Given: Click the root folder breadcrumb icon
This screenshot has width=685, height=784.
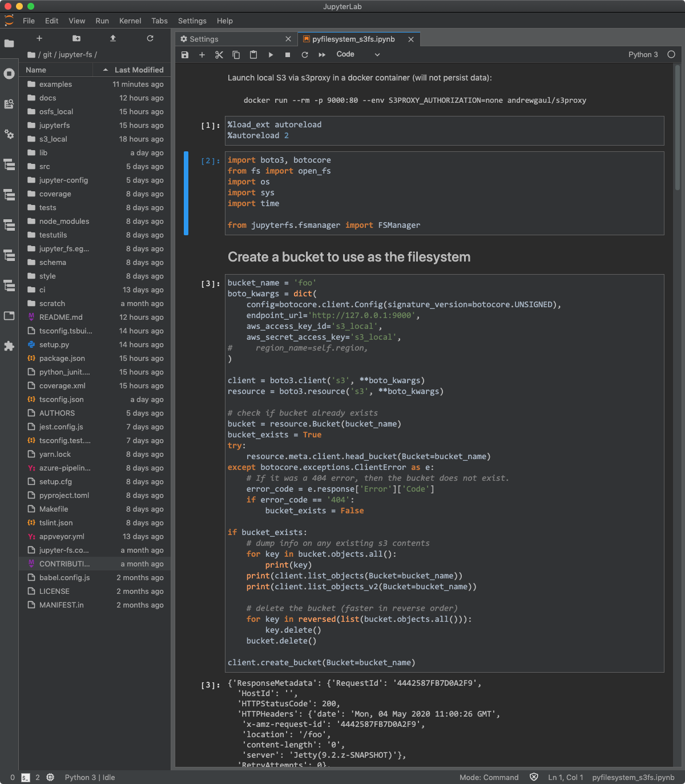Looking at the screenshot, I should (31, 55).
